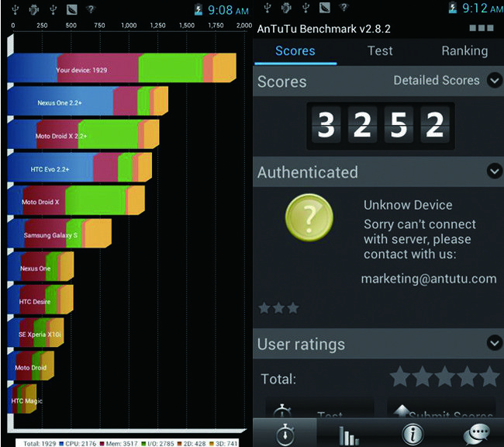Switch to the Test tab
Viewport: 504px width, 447px height.
[380, 51]
